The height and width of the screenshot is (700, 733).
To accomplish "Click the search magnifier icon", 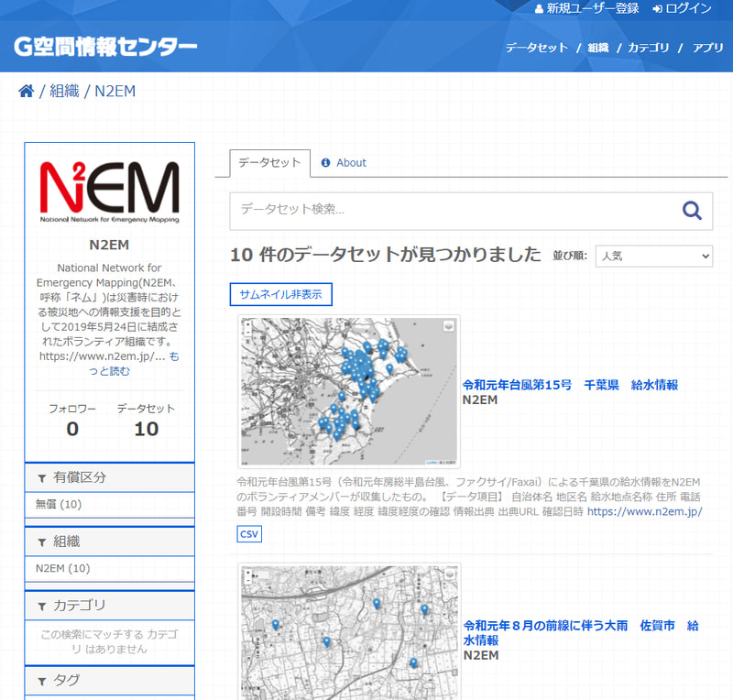I will 692,211.
